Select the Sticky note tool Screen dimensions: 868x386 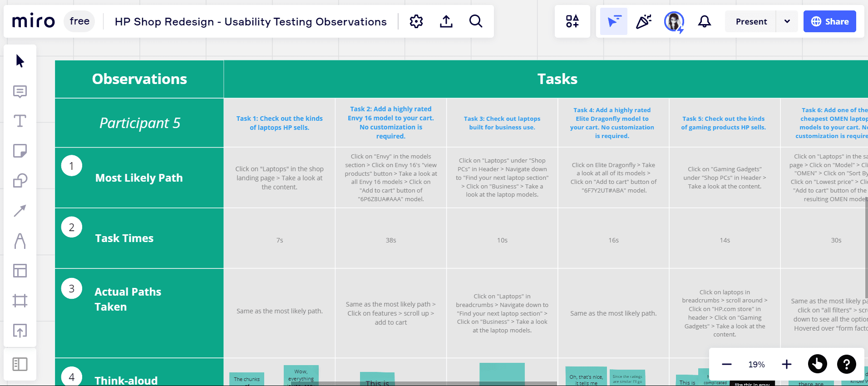20,151
